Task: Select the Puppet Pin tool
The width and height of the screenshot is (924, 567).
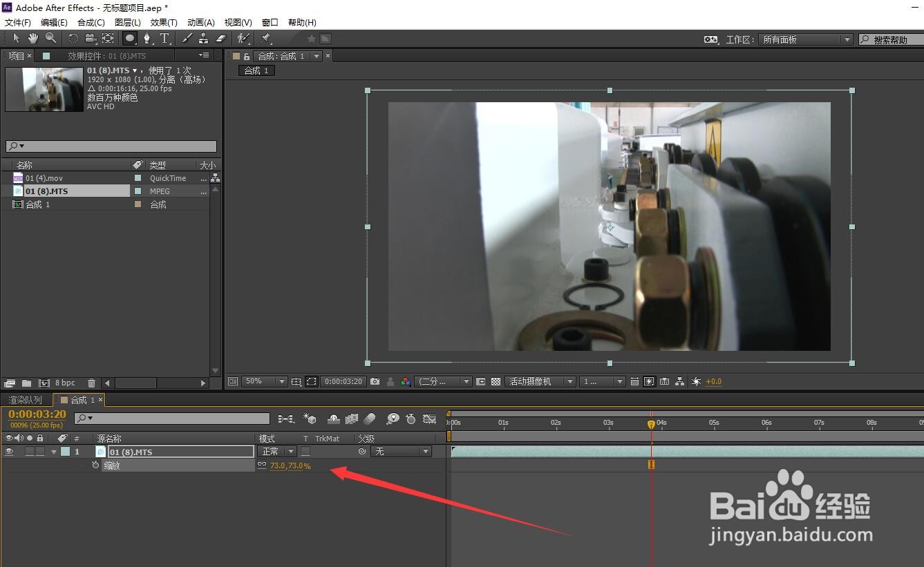Action: [x=266, y=39]
